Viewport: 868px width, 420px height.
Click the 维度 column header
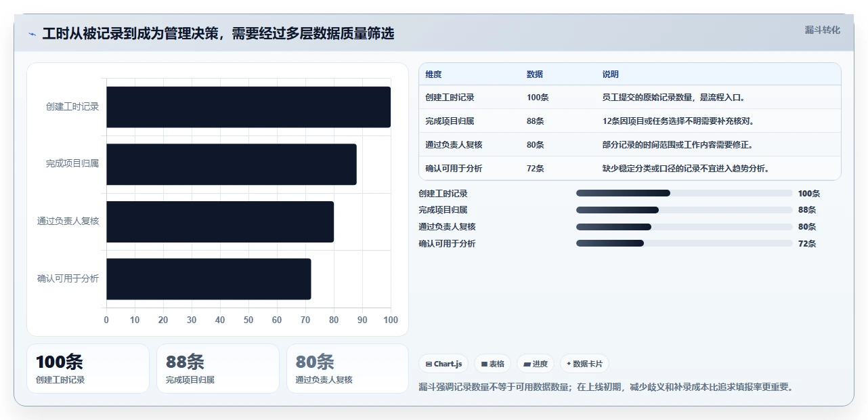click(433, 75)
